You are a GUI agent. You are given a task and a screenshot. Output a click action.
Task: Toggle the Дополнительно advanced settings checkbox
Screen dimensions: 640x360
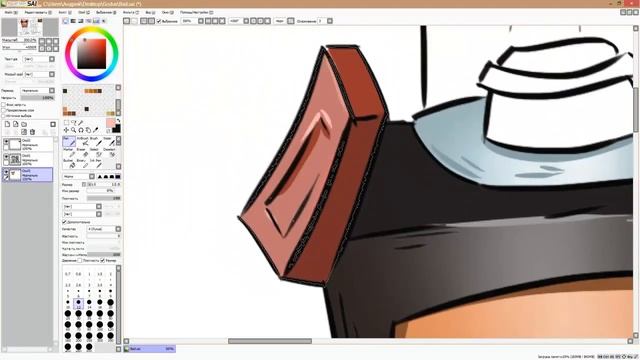(64, 222)
